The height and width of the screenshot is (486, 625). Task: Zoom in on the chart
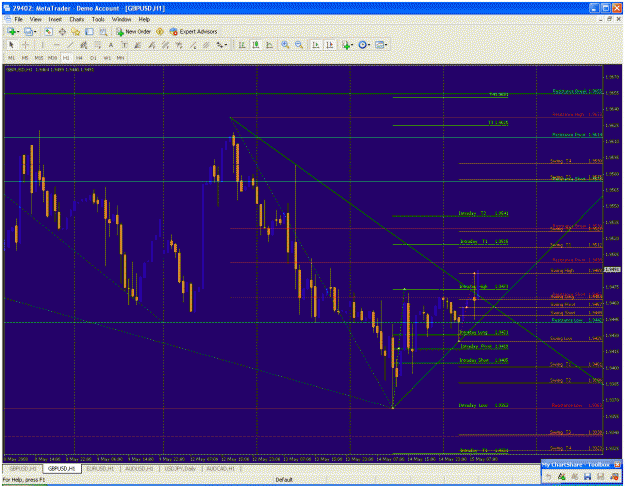tap(285, 45)
